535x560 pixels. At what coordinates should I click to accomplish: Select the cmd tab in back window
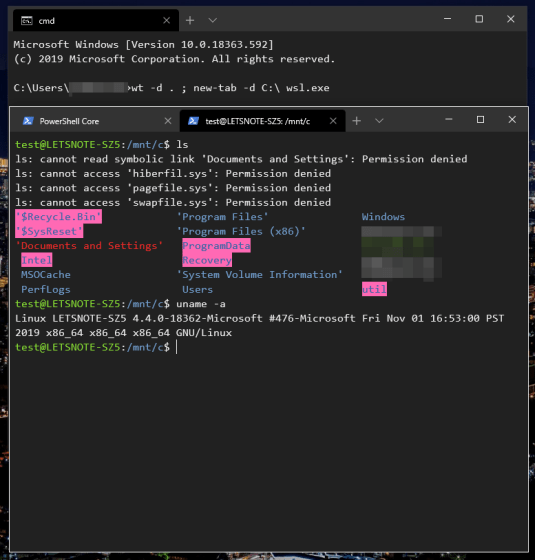96,20
